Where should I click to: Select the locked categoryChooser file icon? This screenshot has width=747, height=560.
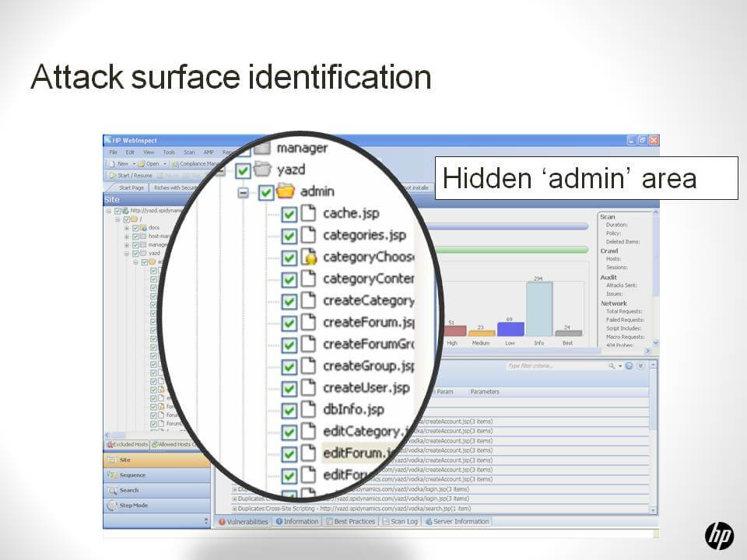310,257
